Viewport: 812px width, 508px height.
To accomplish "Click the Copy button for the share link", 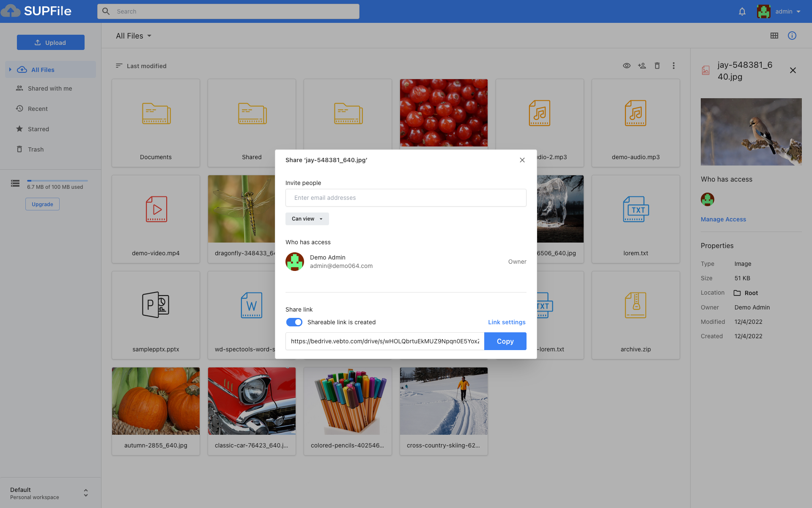I will (505, 341).
